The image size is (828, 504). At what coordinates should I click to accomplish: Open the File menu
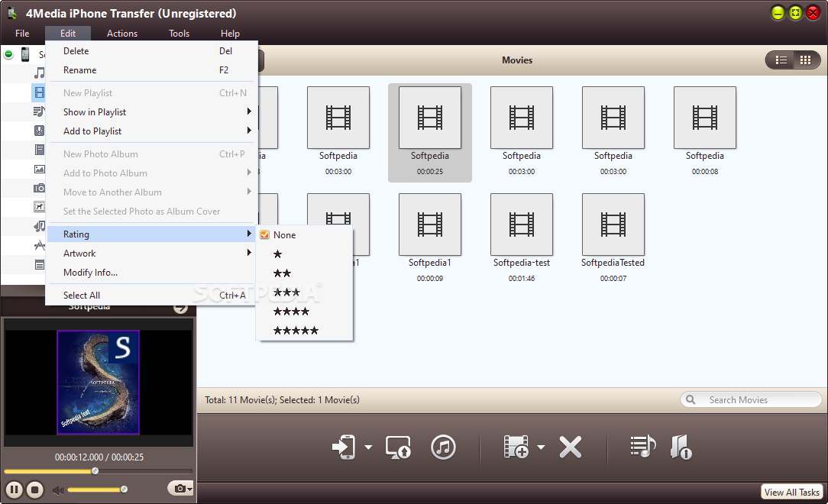[22, 34]
